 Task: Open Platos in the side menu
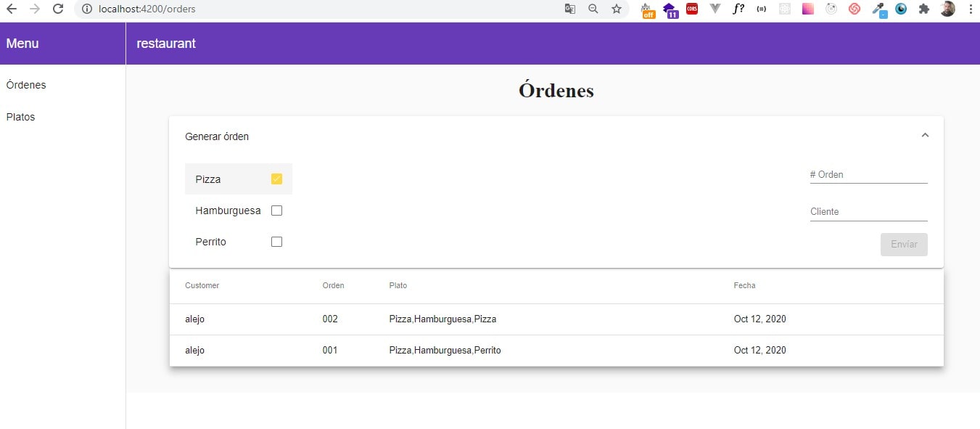pos(21,117)
